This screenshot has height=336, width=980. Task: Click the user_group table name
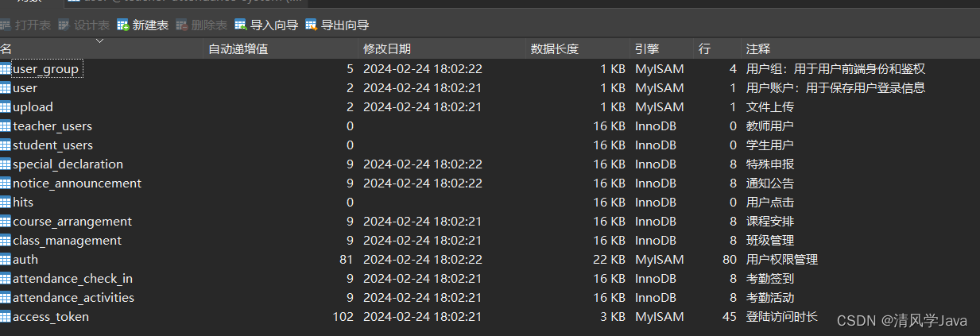[x=46, y=69]
